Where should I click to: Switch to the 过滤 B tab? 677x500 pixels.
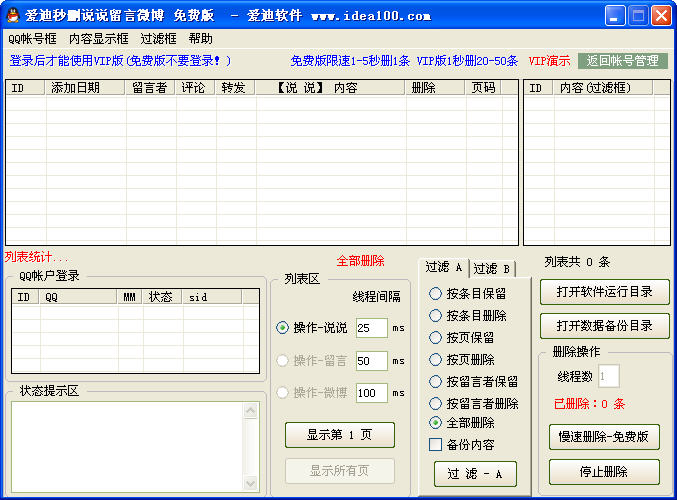pyautogui.click(x=491, y=268)
